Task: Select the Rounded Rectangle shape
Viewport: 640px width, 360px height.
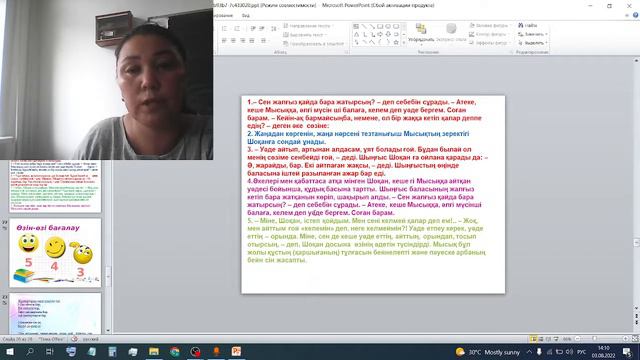Action: (x=396, y=27)
